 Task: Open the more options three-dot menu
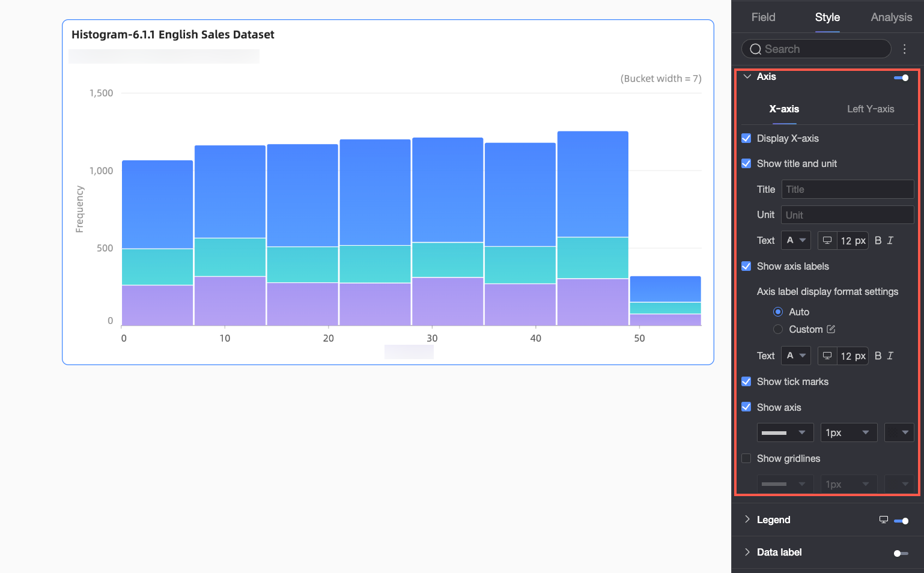point(904,49)
